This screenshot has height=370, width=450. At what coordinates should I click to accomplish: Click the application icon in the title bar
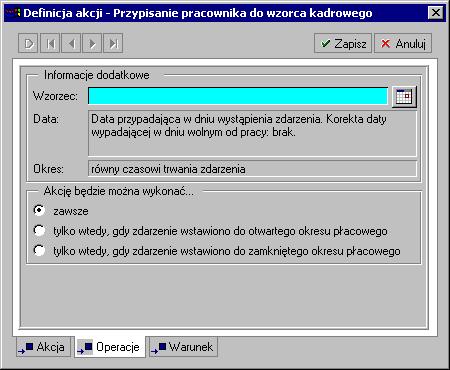click(13, 13)
